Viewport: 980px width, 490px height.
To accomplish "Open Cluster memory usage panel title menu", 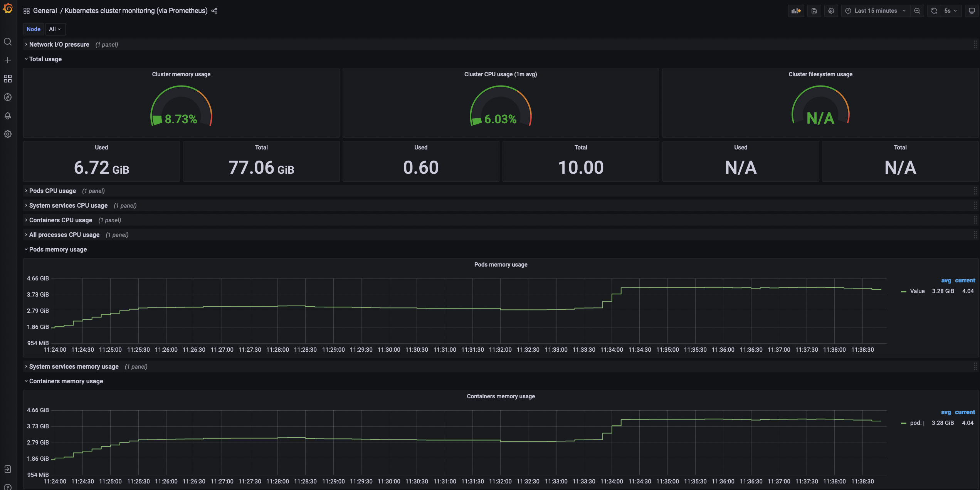I will (x=181, y=74).
